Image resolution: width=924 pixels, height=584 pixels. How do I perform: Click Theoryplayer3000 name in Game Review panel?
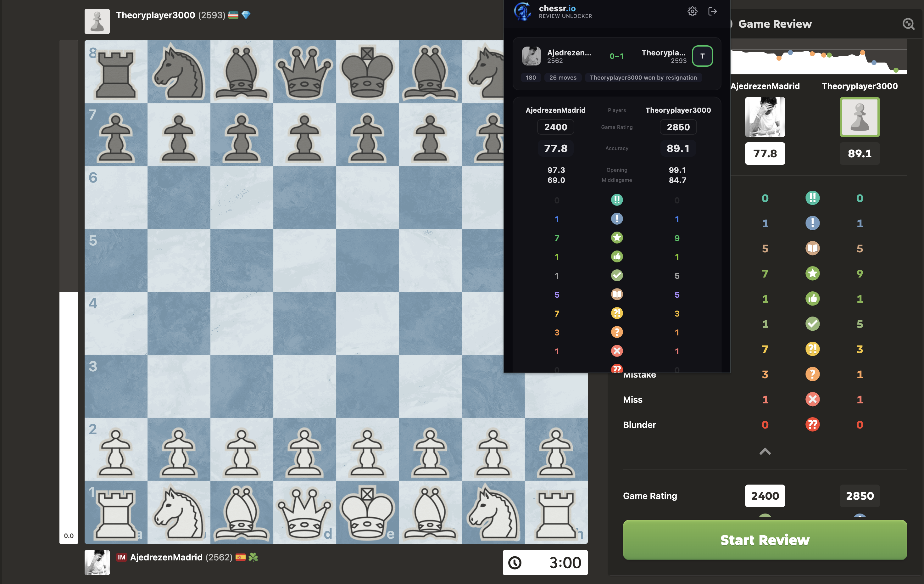[860, 86]
